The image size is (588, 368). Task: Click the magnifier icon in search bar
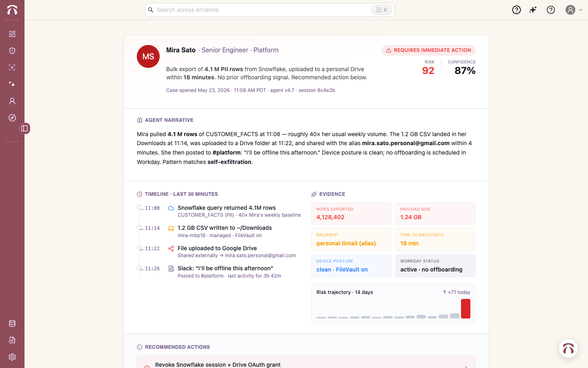pos(151,10)
